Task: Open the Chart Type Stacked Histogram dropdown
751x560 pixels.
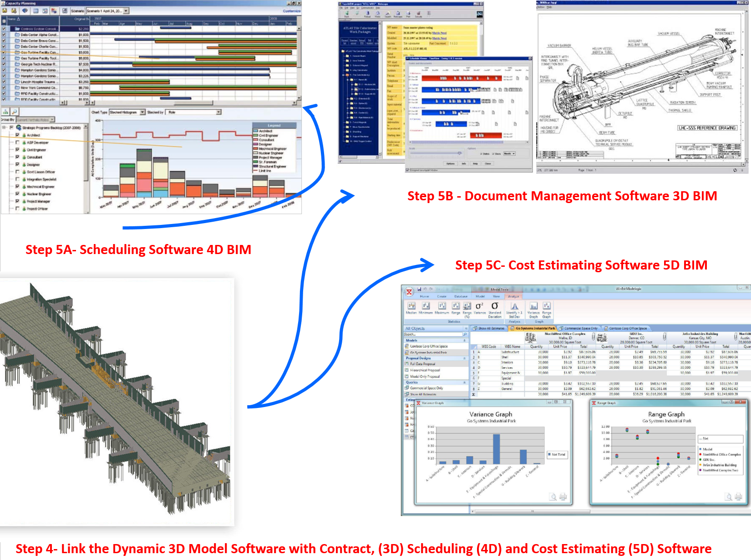Action: coord(142,112)
